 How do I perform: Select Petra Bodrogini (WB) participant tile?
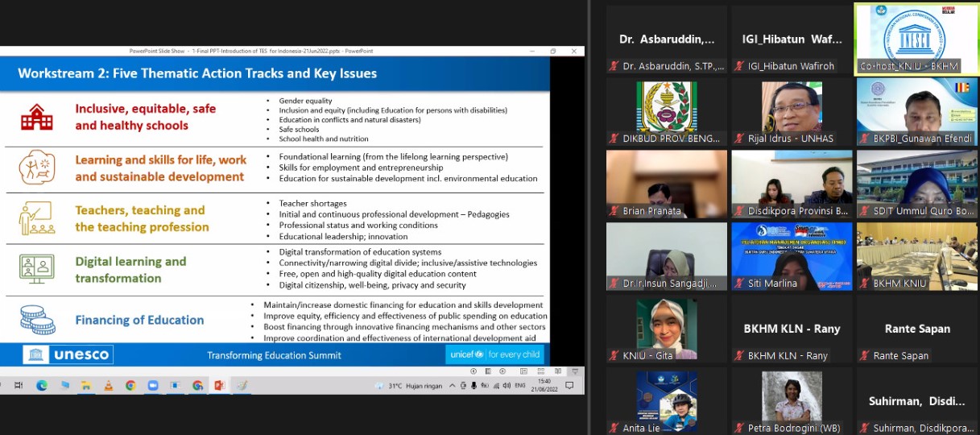792,401
